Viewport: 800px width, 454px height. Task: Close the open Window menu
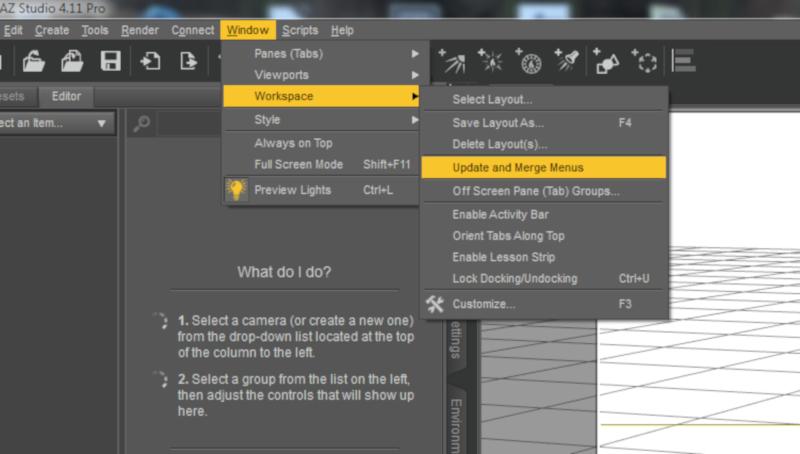click(248, 30)
